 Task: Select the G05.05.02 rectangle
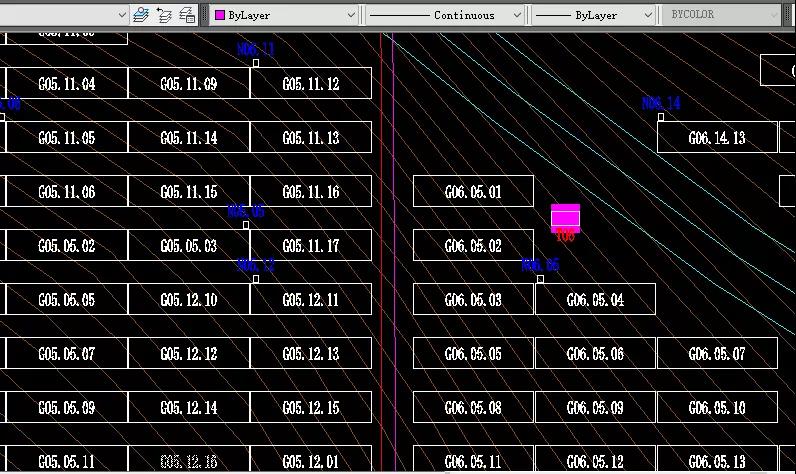66,245
